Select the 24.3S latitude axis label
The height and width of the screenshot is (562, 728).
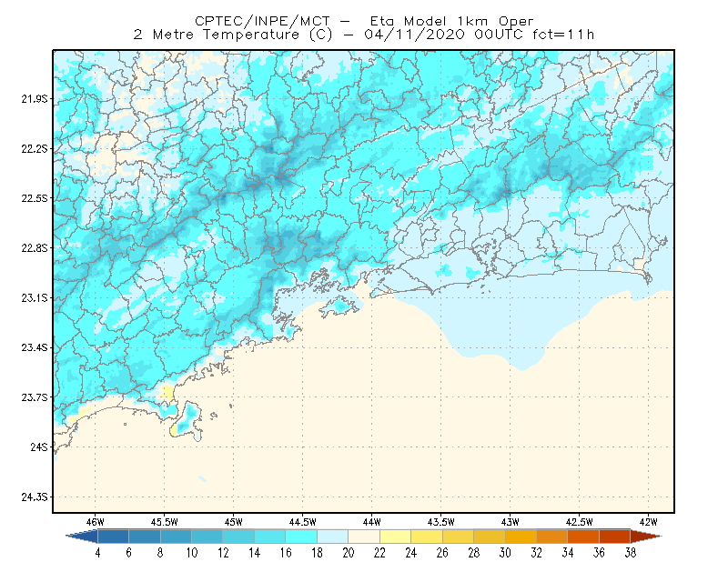(x=35, y=497)
